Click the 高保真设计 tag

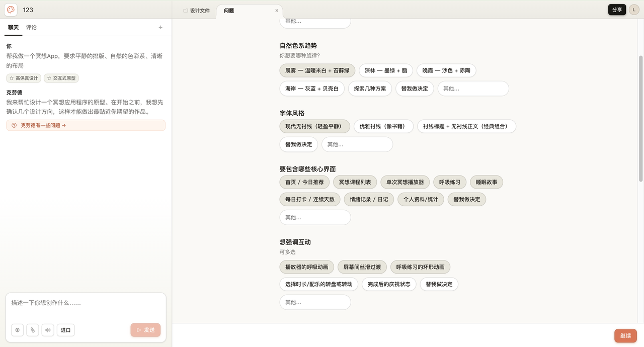[x=24, y=78]
